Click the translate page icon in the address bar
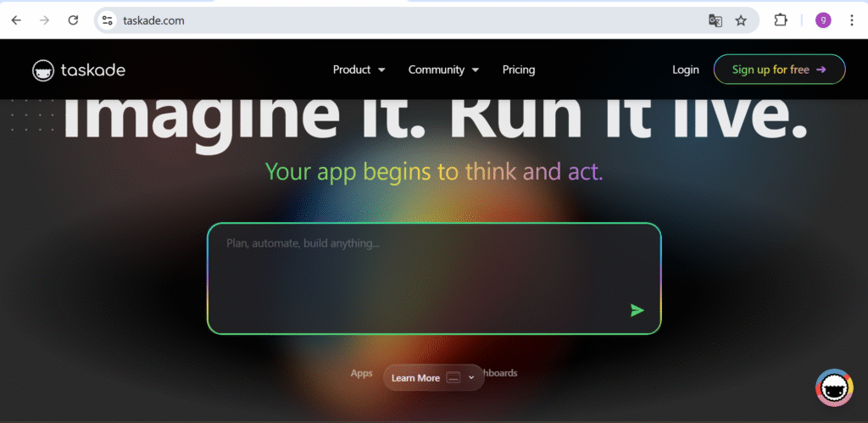Image resolution: width=868 pixels, height=423 pixels. coord(715,20)
